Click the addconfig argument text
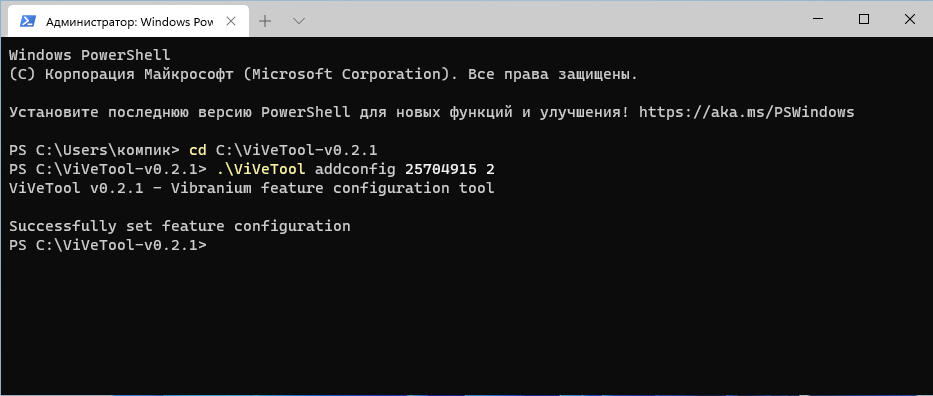This screenshot has height=396, width=933. [x=355, y=169]
